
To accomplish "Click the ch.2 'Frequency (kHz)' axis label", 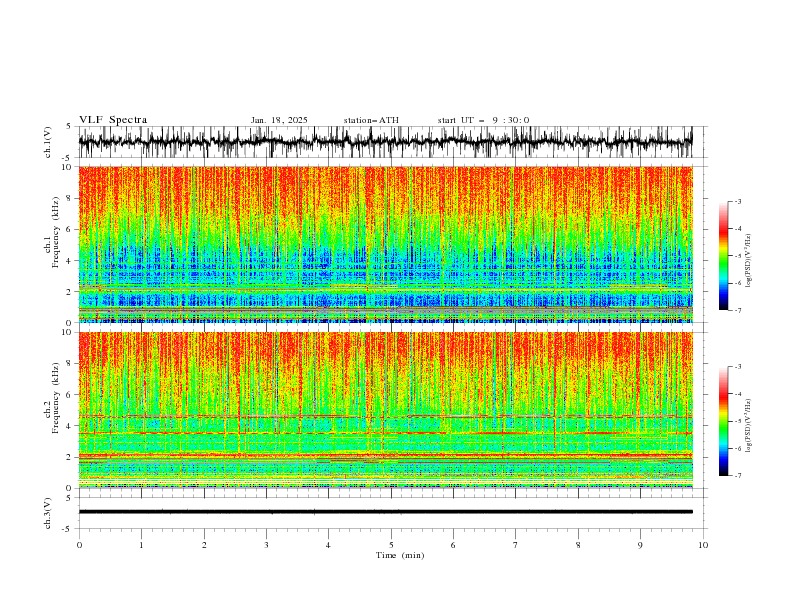I will 56,398.
